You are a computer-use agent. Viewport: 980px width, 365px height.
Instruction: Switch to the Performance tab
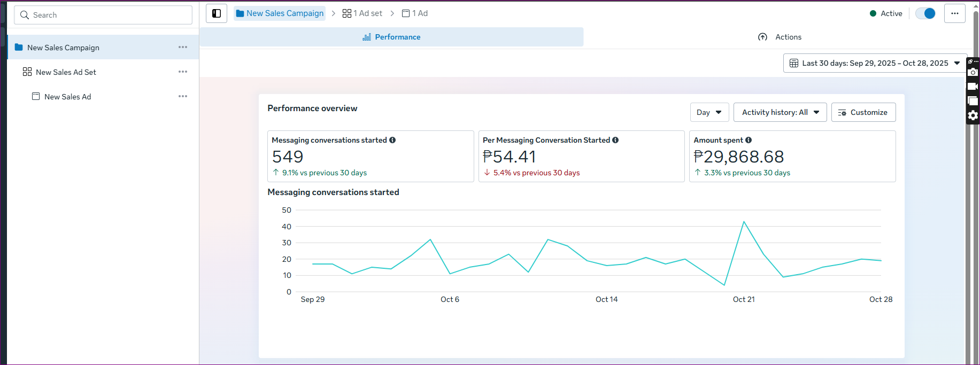tap(391, 37)
